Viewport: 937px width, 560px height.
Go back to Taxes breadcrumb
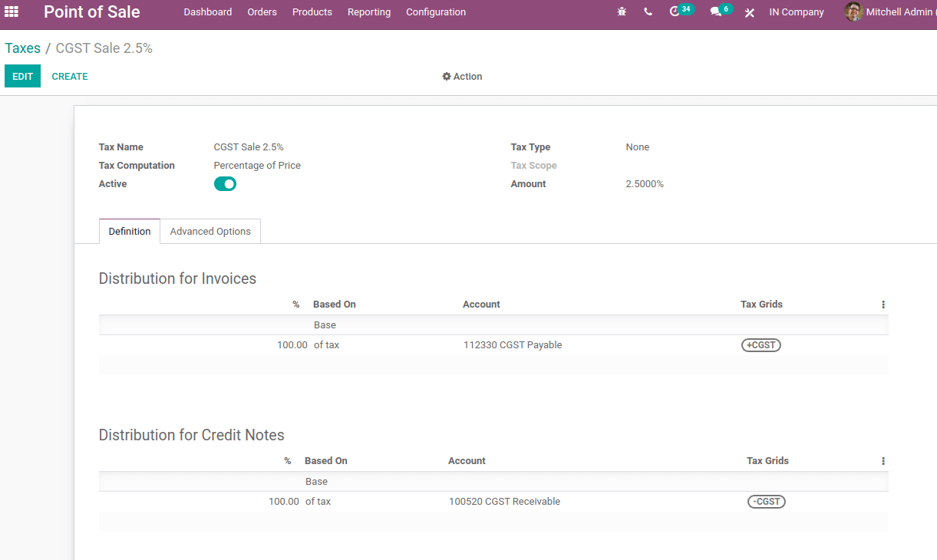[23, 48]
